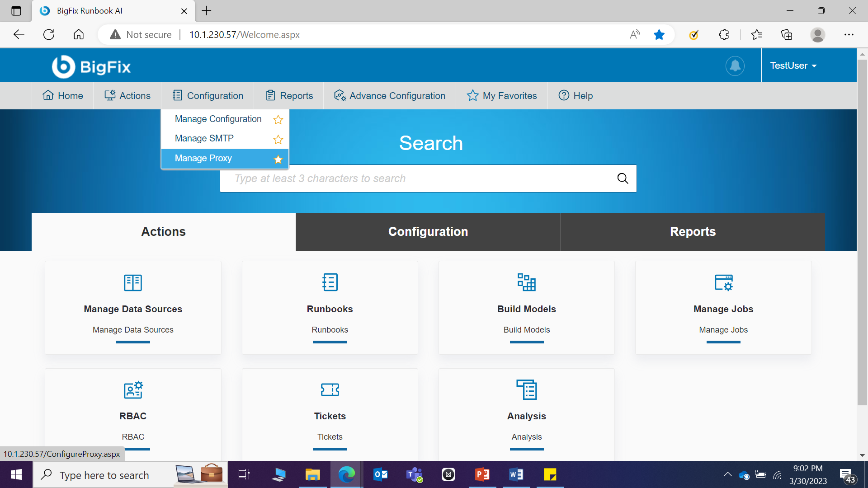This screenshot has width=868, height=488.
Task: Open the Manage Data Sources icon
Action: click(133, 283)
